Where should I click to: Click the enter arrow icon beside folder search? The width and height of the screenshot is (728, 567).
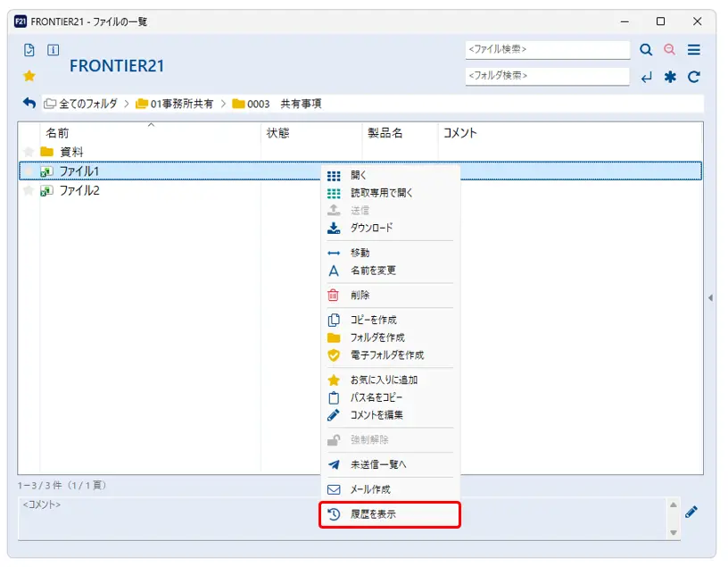pos(646,78)
